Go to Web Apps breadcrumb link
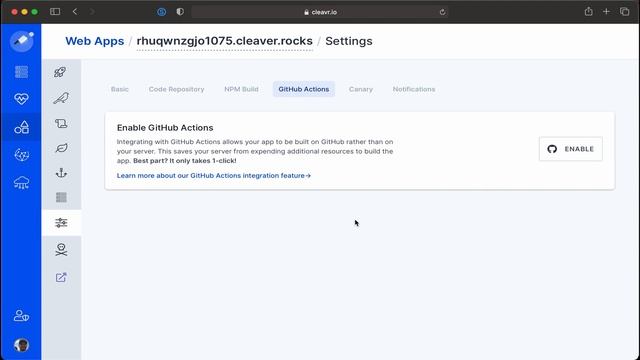 coord(95,41)
